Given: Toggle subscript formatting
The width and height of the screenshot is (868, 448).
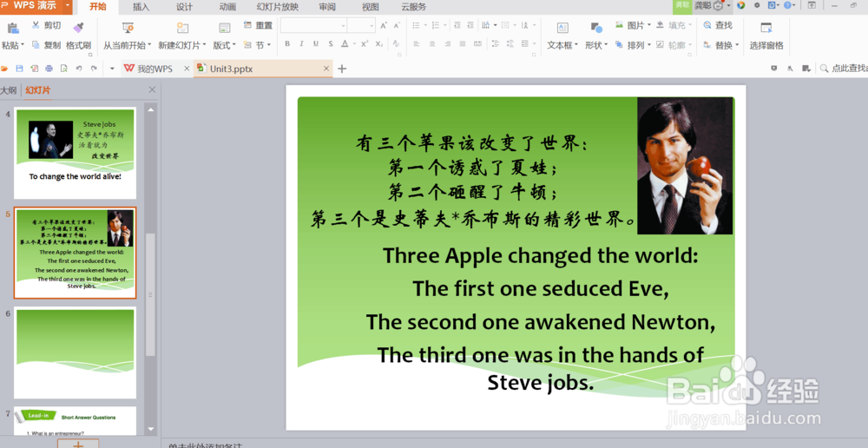Looking at the screenshot, I should [x=379, y=43].
